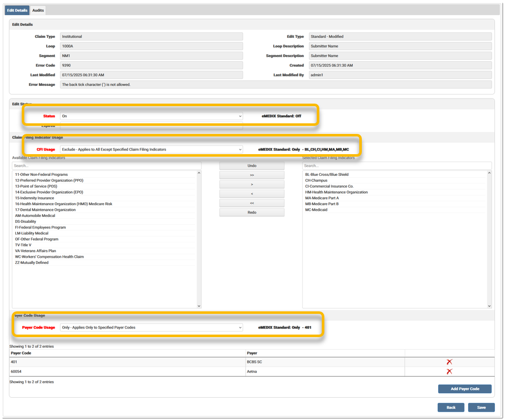Select 13-Point of Service (POS) in available list
The image size is (505, 420).
pyautogui.click(x=36, y=186)
